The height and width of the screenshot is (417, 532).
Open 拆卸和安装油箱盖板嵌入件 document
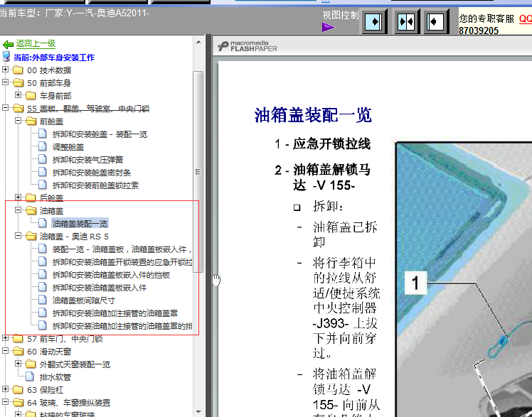click(100, 288)
